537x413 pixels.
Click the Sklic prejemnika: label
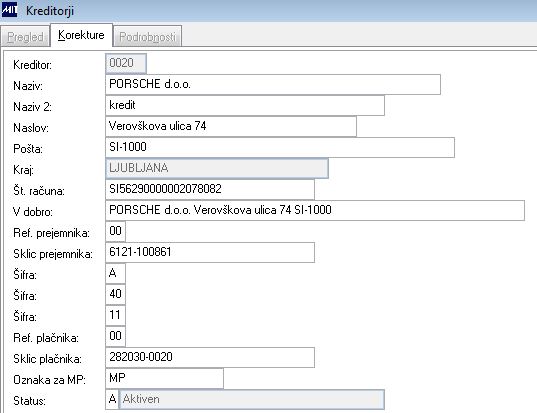tap(53, 254)
